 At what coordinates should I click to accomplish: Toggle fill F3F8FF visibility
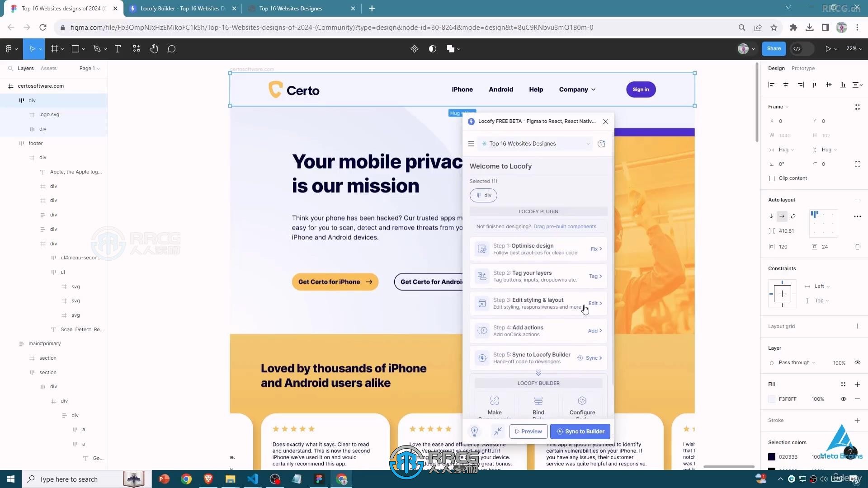[843, 399]
